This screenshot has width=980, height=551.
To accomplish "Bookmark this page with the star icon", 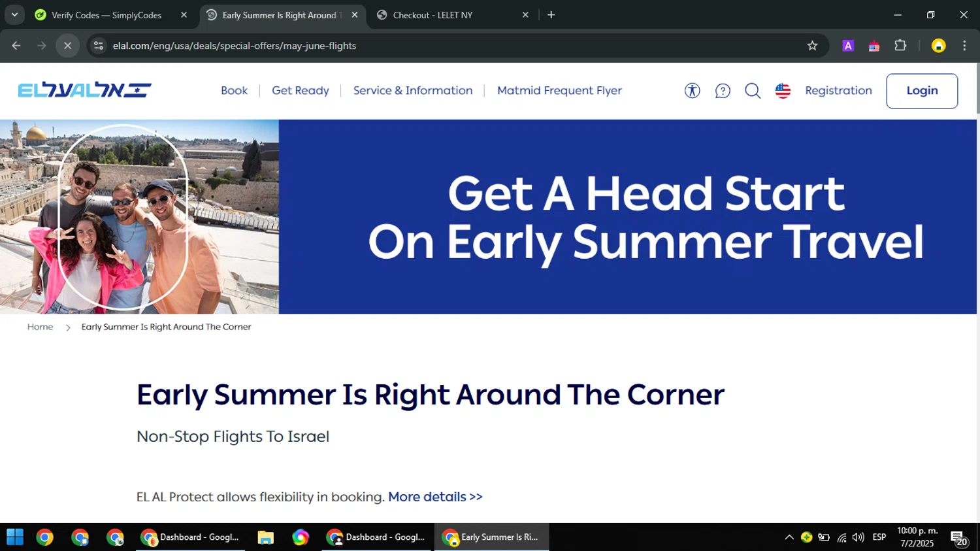I will coord(812,46).
